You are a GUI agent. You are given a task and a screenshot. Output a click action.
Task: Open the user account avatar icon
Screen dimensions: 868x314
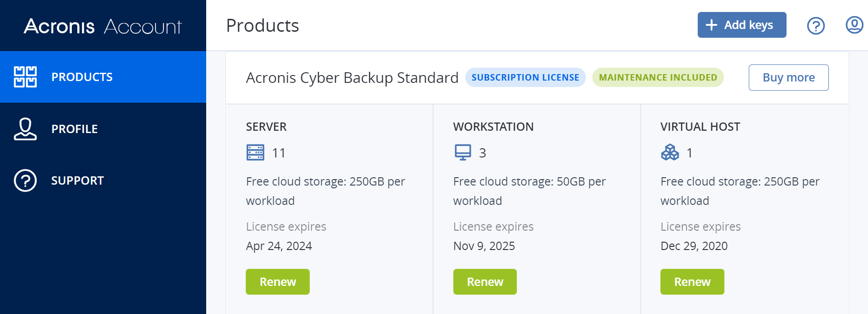click(854, 25)
